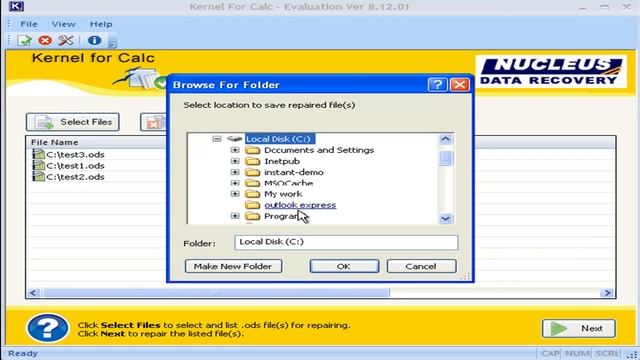The height and width of the screenshot is (360, 640).
Task: Click the Local Disk drive icon
Action: 234,139
